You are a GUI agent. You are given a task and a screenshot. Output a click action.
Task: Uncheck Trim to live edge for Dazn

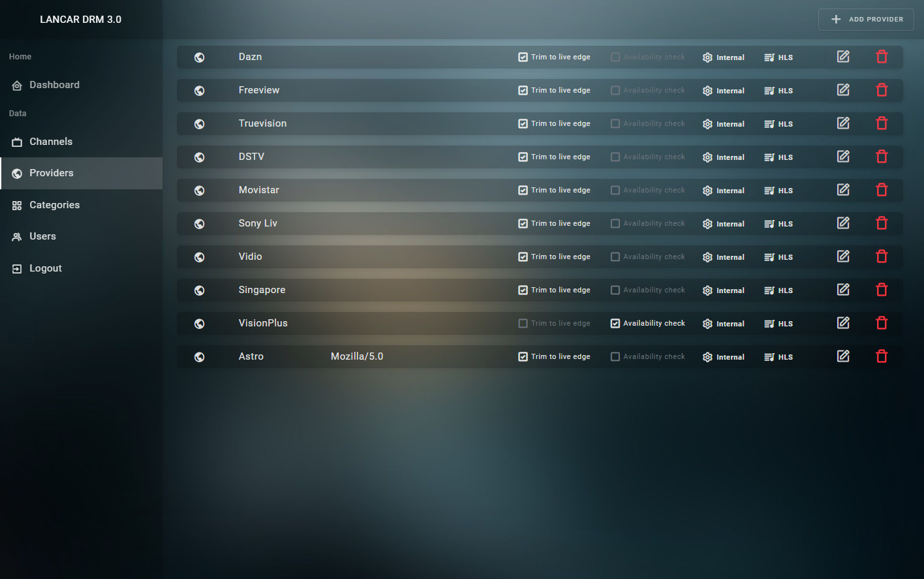[x=523, y=57]
